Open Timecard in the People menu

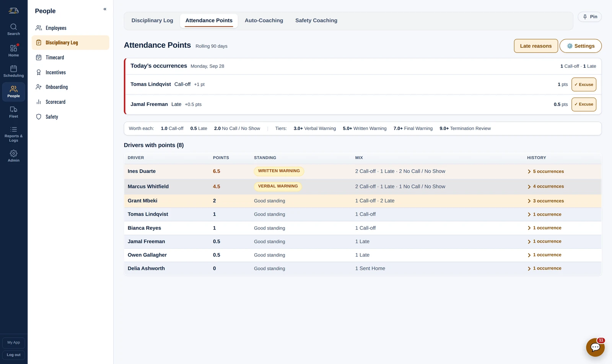pyautogui.click(x=70, y=57)
